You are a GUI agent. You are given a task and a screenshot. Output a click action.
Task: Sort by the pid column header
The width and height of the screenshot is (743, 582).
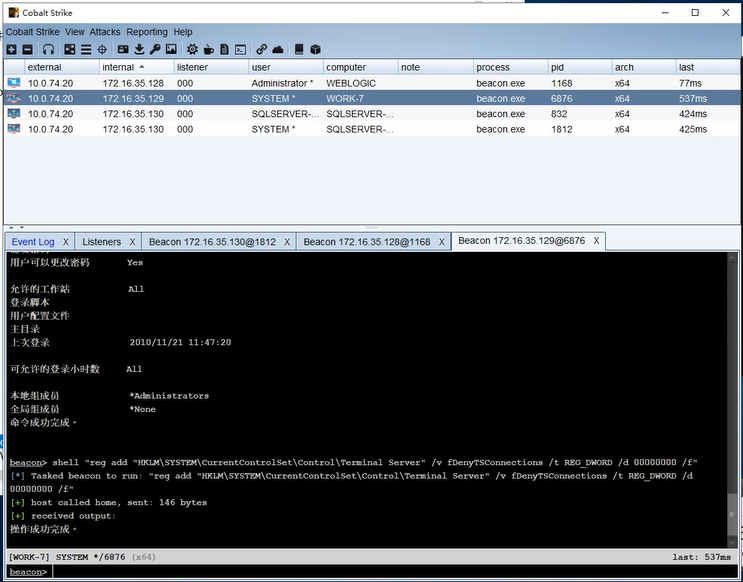point(580,67)
